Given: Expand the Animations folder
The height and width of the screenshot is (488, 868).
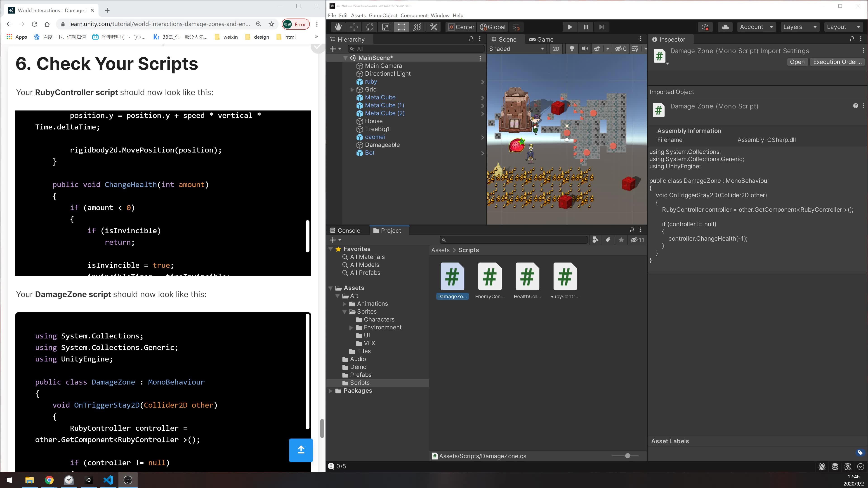Looking at the screenshot, I should coord(344,304).
